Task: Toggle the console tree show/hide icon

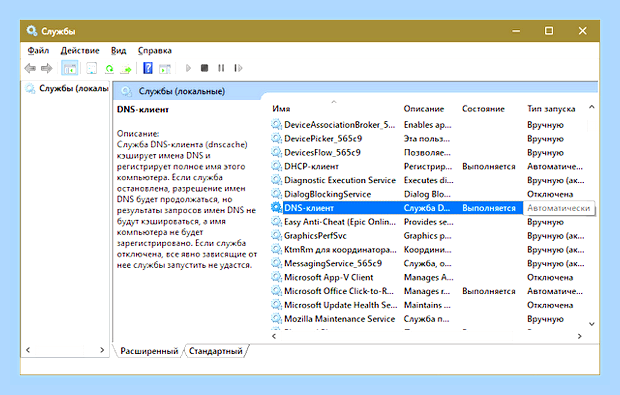Action: (x=70, y=68)
